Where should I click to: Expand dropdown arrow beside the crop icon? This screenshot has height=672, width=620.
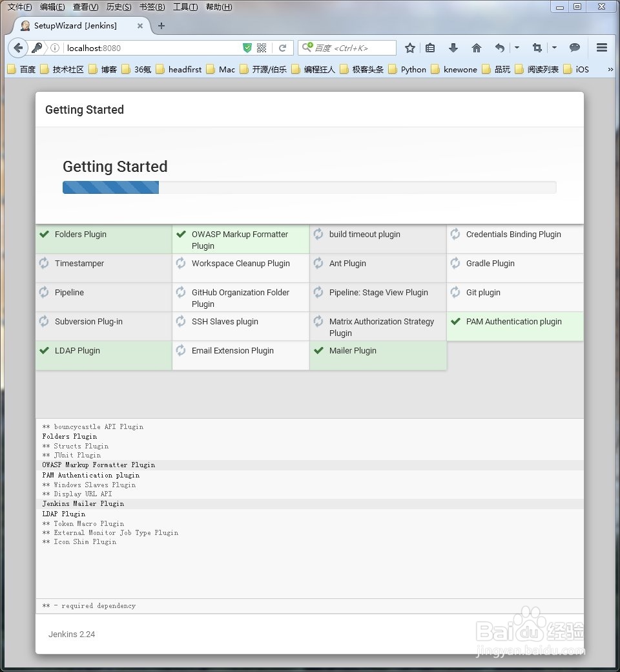(554, 48)
